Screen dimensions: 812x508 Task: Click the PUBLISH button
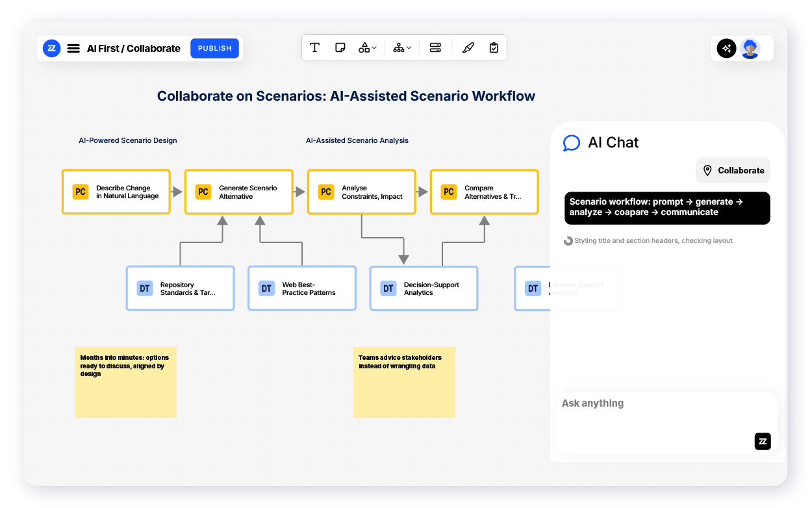pos(214,48)
